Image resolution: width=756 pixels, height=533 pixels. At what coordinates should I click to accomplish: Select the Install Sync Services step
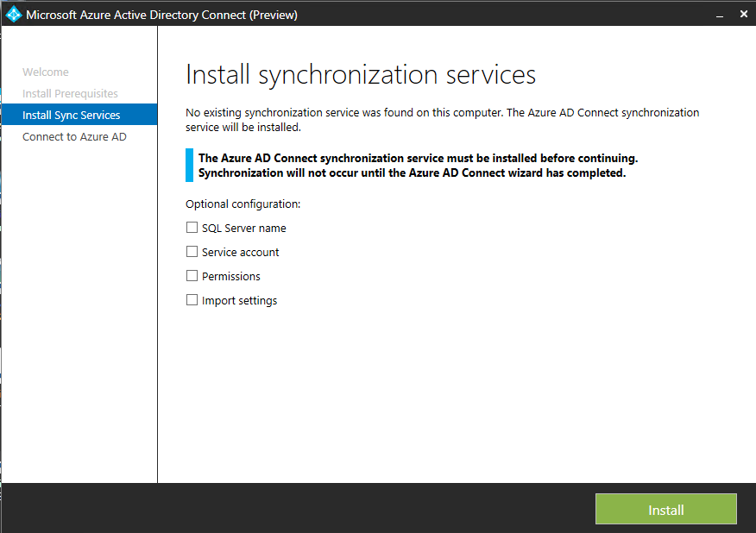pos(72,116)
